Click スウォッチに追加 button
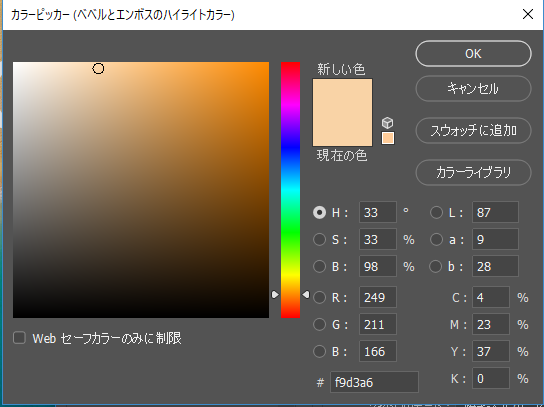The width and height of the screenshot is (544, 407). click(x=473, y=130)
